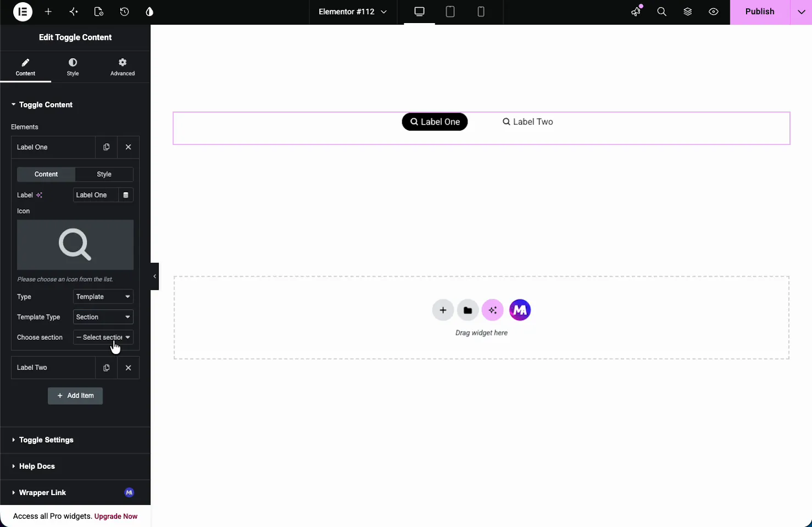Viewport: 812px width, 527px height.
Task: Open page settings document icon
Action: point(99,12)
